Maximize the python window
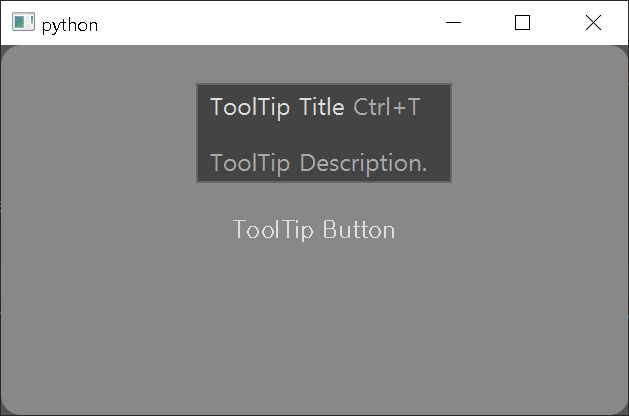The image size is (629, 416). [x=522, y=22]
